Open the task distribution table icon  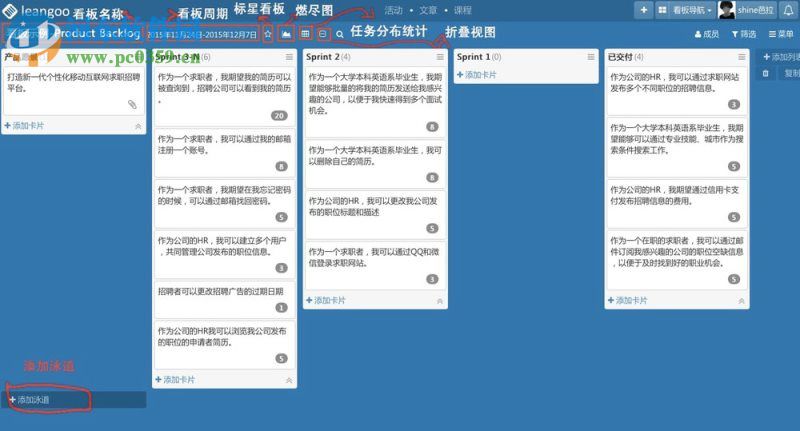click(305, 34)
